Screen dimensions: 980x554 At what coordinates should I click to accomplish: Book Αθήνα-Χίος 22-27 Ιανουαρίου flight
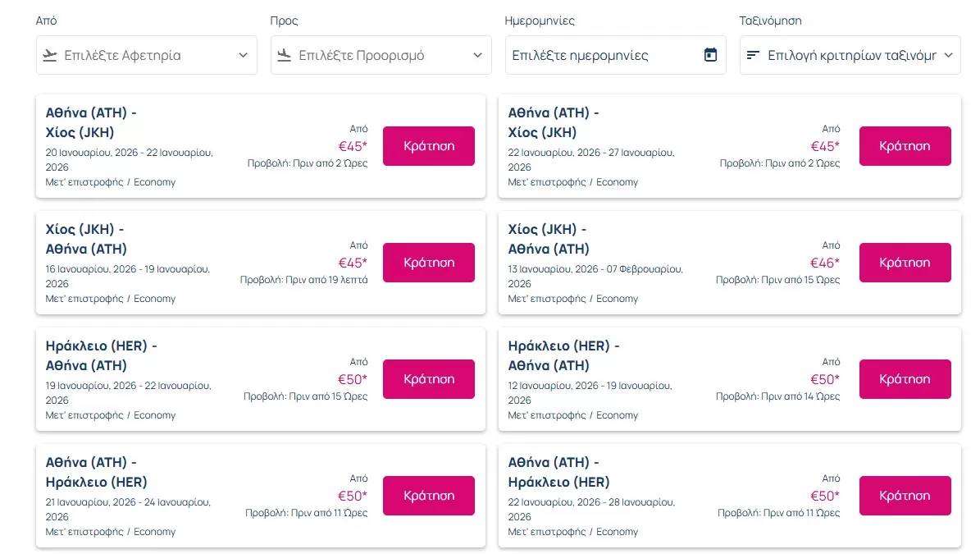[x=905, y=146]
